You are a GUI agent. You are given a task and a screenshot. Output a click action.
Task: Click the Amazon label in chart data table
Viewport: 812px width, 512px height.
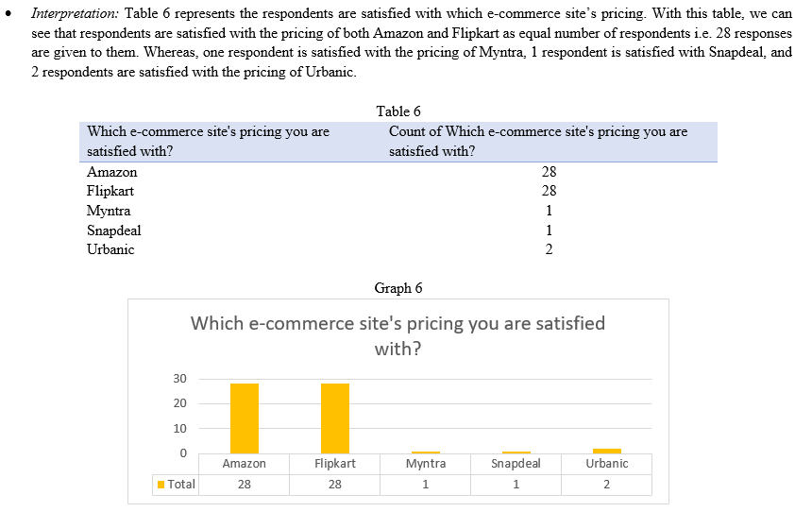(x=244, y=464)
